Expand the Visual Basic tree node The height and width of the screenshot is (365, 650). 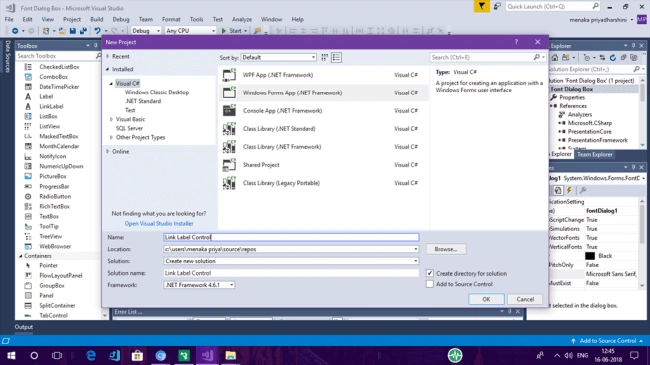(x=111, y=119)
